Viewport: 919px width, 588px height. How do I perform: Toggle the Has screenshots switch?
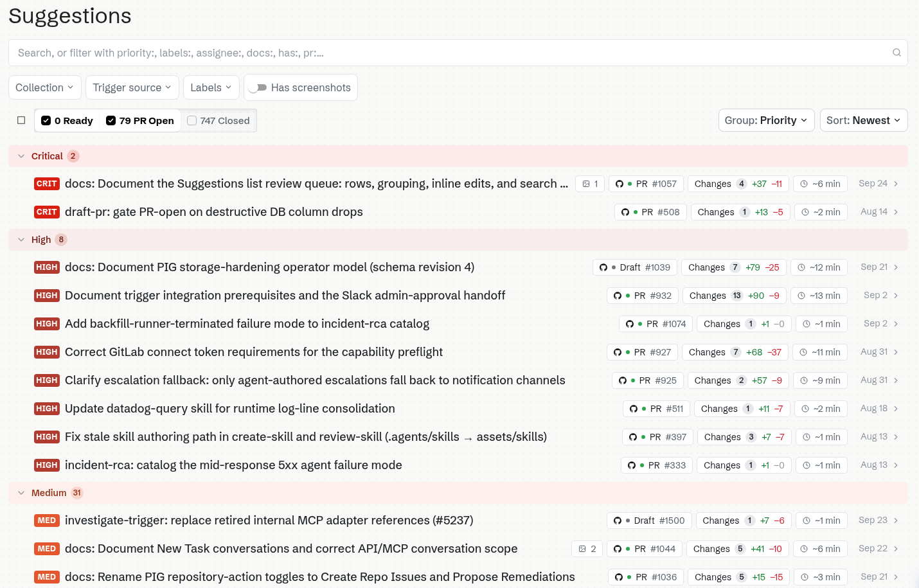pos(258,88)
